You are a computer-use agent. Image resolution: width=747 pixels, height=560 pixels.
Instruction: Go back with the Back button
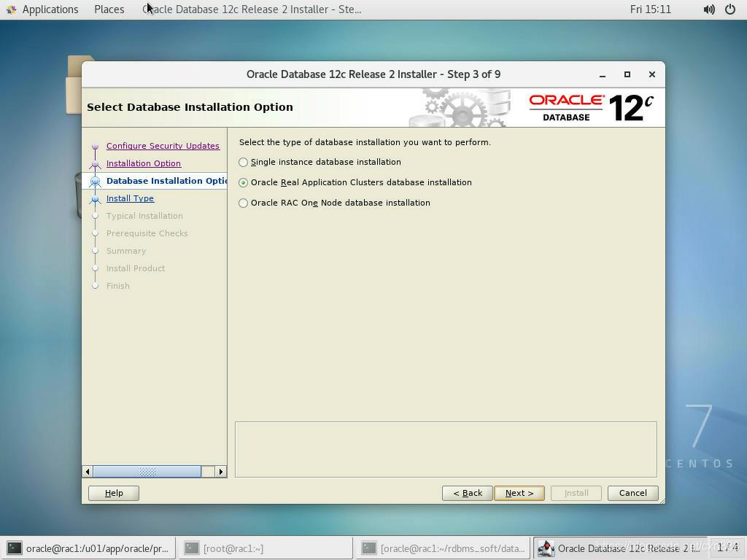pyautogui.click(x=467, y=493)
